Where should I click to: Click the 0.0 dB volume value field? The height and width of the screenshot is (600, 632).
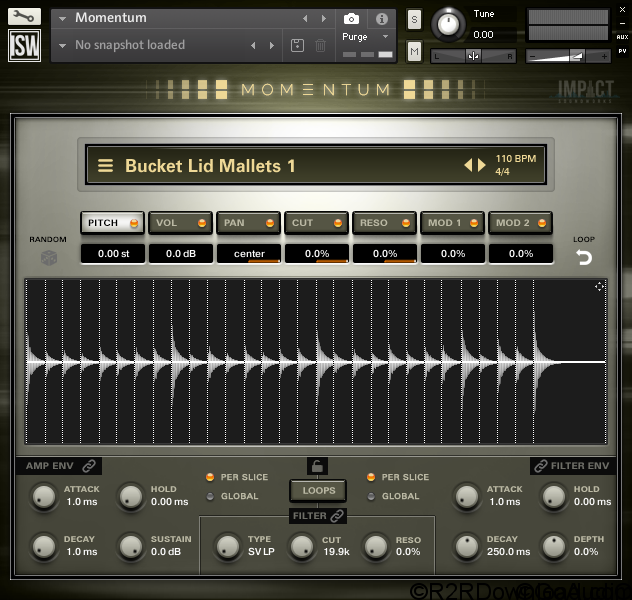[x=181, y=254]
